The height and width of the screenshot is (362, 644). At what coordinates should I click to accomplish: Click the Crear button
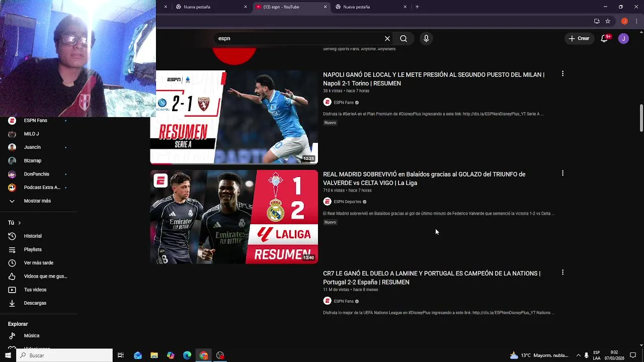point(579,38)
